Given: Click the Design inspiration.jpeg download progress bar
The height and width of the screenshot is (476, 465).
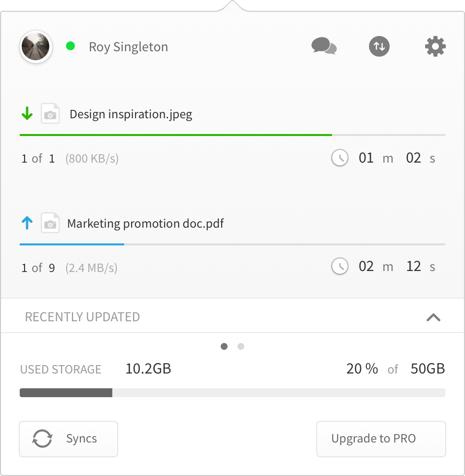Looking at the screenshot, I should point(232,135).
